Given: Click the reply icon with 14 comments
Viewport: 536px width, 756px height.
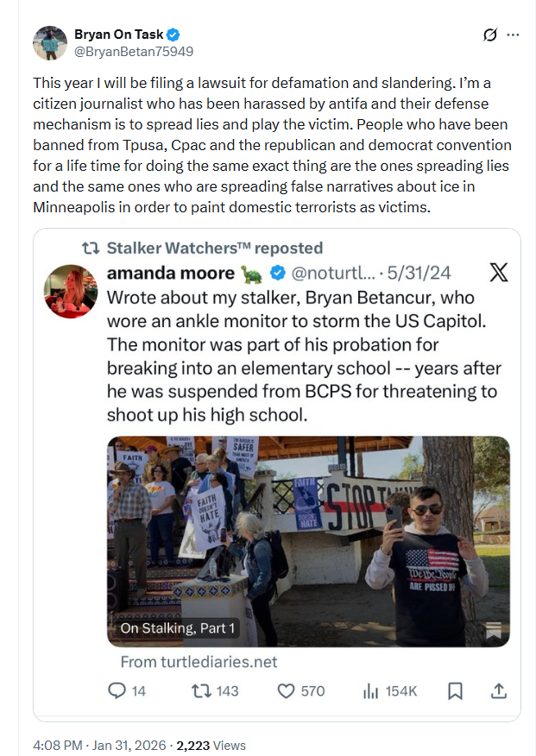Looking at the screenshot, I should coord(117,690).
